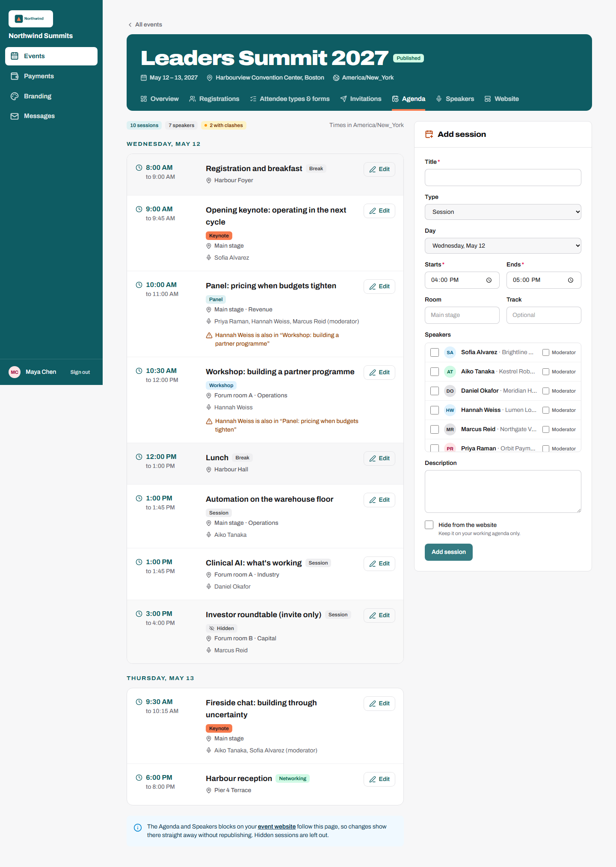Click the clock icon in Starts field
The width and height of the screenshot is (616, 867).
489,280
